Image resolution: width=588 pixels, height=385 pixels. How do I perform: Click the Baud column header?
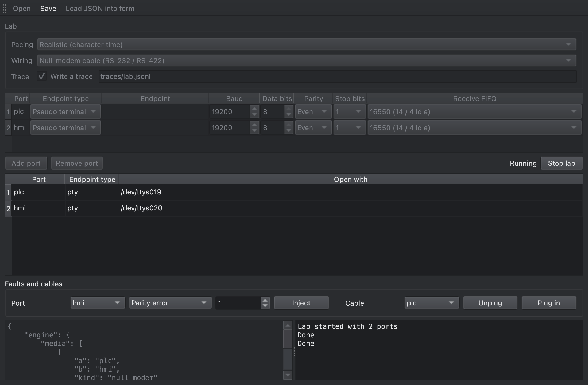(x=234, y=98)
